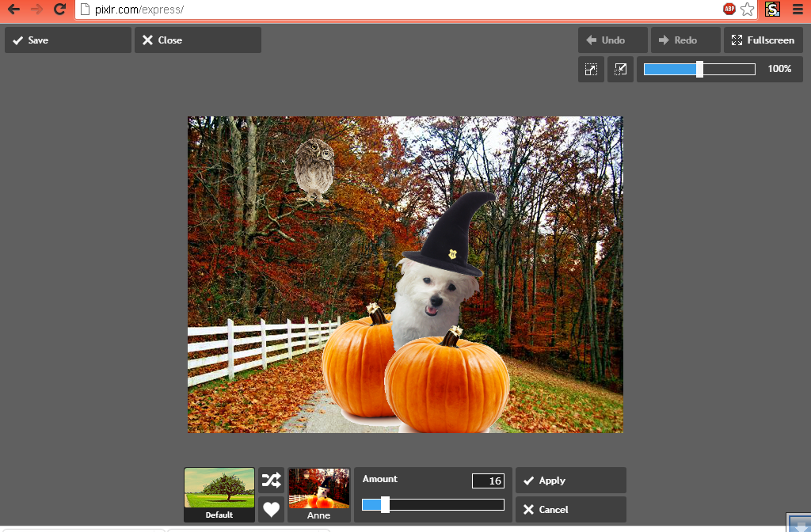The width and height of the screenshot is (811, 532).
Task: Bookmark page with the star icon
Action: pyautogui.click(x=747, y=9)
